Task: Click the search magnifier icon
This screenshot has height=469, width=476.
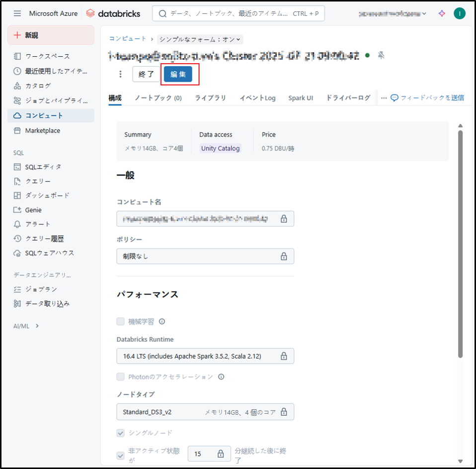Action: pyautogui.click(x=162, y=14)
